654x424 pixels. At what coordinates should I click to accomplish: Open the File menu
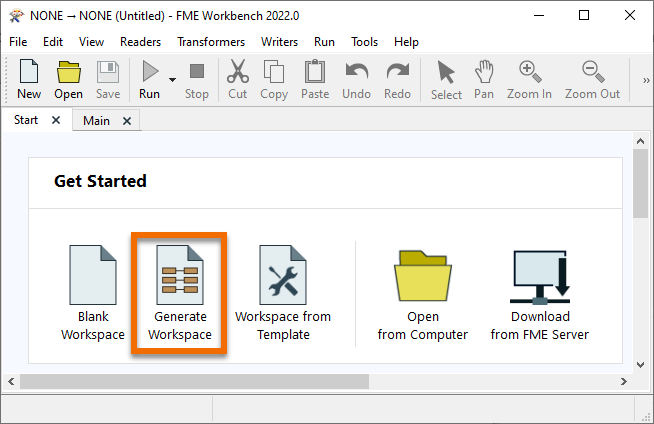pos(18,42)
